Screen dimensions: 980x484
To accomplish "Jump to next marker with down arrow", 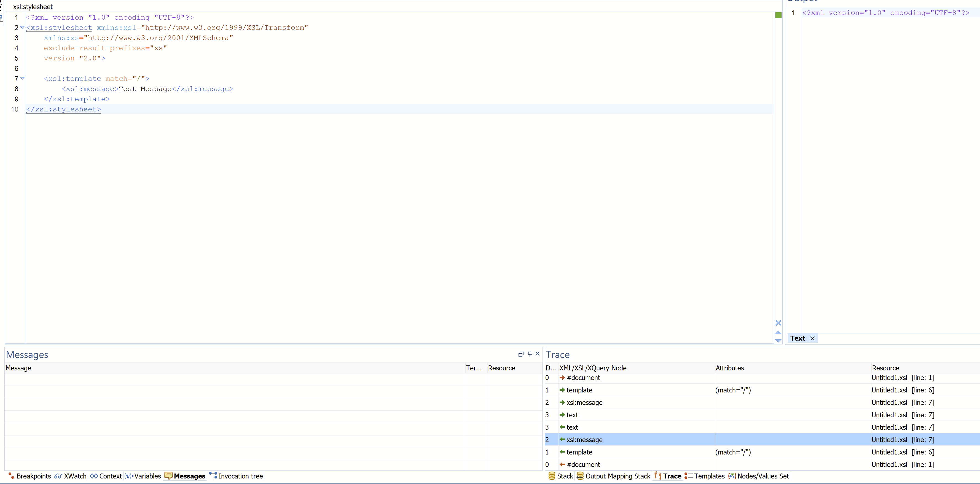I will tap(778, 341).
